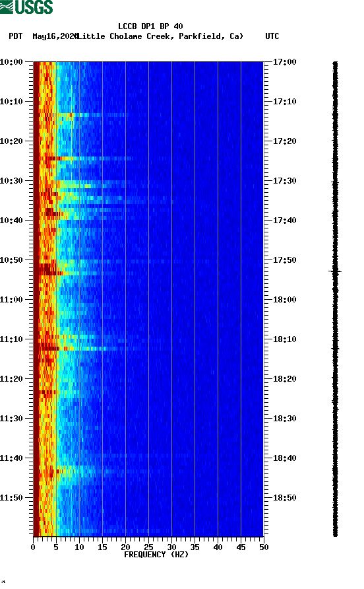Click the 10:10 PDT time label

[11, 102]
